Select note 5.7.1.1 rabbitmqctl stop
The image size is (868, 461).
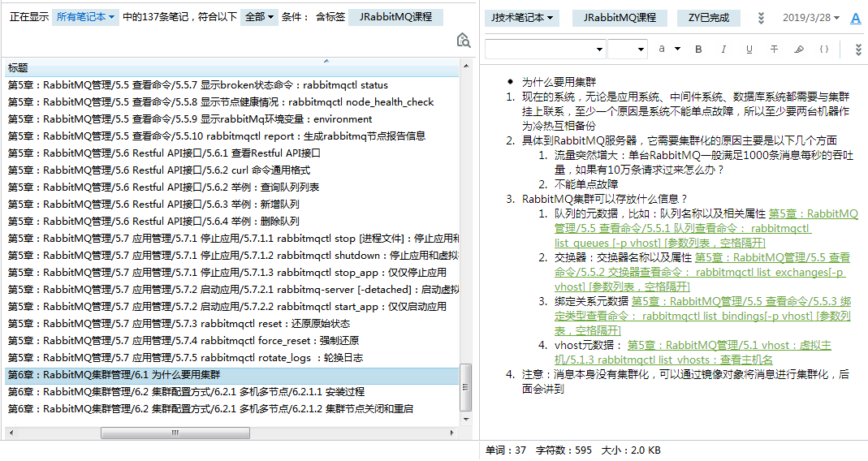232,239
